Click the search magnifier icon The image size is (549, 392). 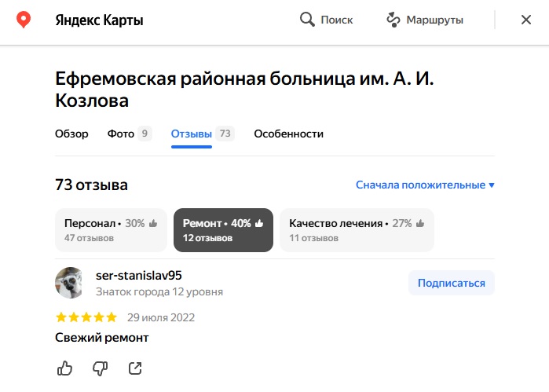point(307,20)
